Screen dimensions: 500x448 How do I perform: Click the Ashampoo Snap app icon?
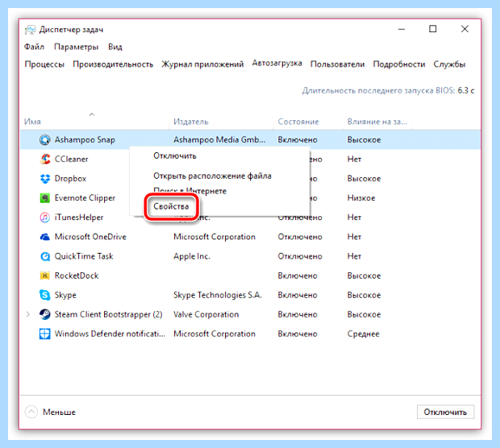point(44,139)
